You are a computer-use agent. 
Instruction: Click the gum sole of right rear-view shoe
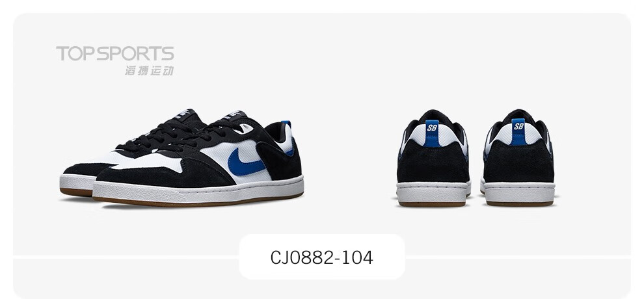pos(520,203)
